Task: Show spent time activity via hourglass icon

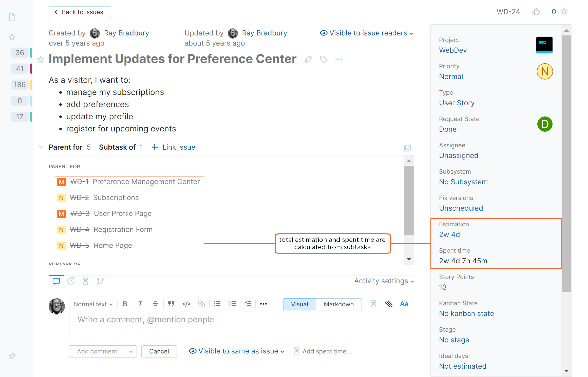Action: [86, 281]
